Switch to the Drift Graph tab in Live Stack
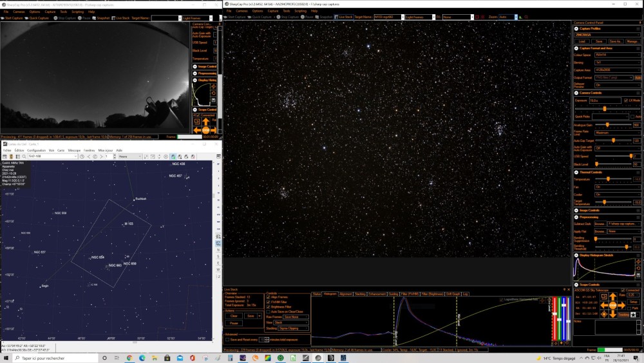Viewport: 644px width, 363px height. [453, 294]
